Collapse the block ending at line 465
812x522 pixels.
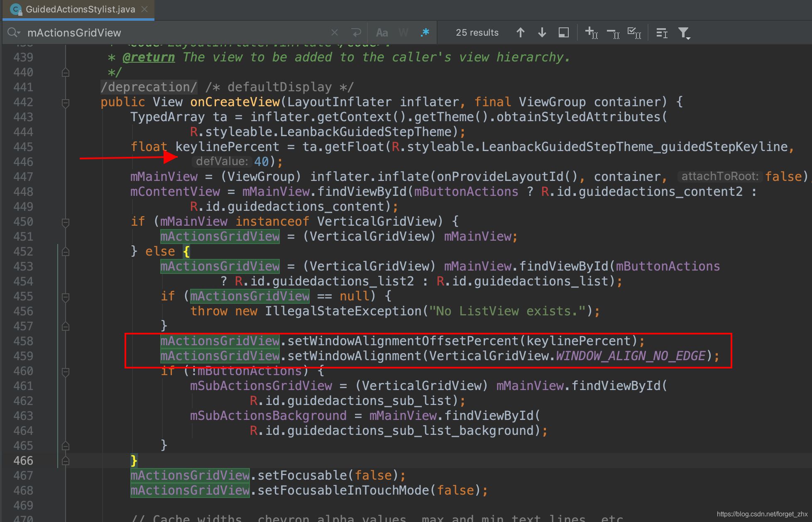[66, 446]
